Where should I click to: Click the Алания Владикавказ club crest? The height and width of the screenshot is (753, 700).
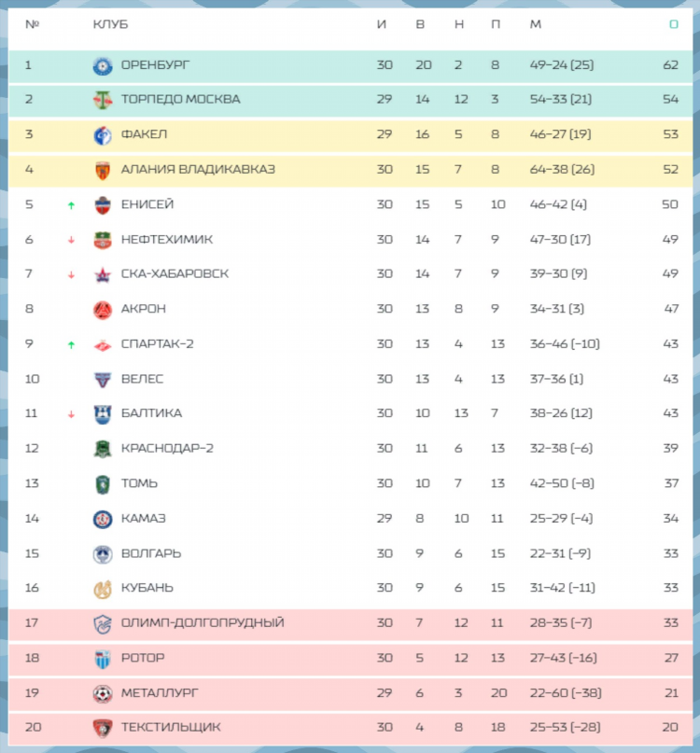[x=103, y=171]
